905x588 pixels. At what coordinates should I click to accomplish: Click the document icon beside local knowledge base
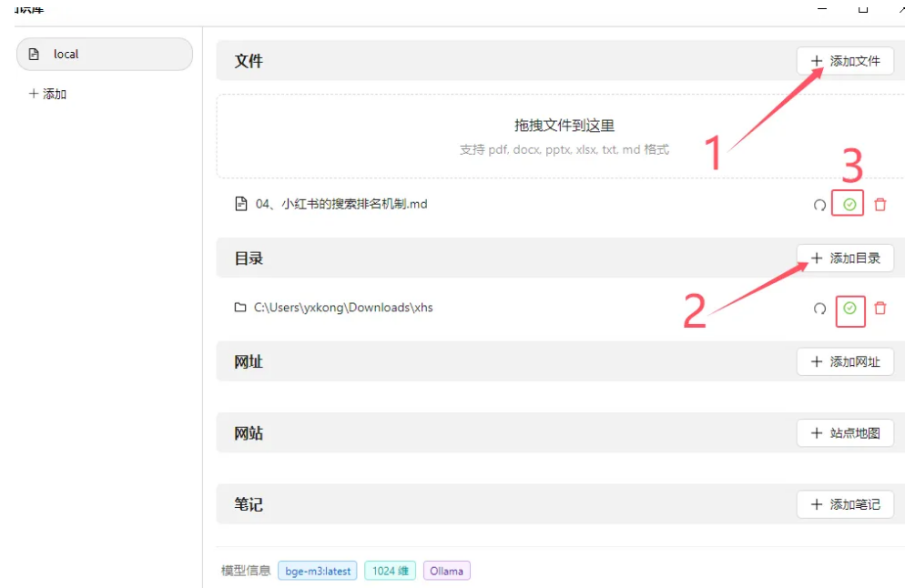[x=35, y=54]
